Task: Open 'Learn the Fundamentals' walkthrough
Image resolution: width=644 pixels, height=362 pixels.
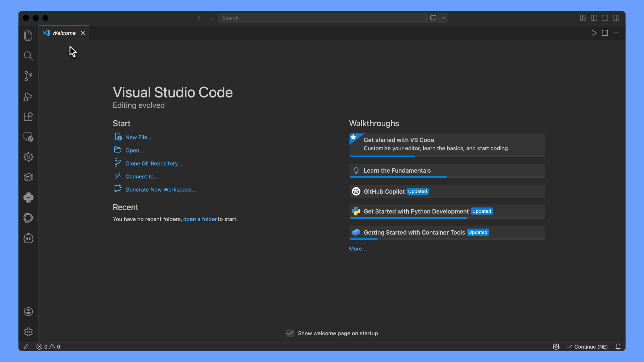Action: click(x=447, y=171)
